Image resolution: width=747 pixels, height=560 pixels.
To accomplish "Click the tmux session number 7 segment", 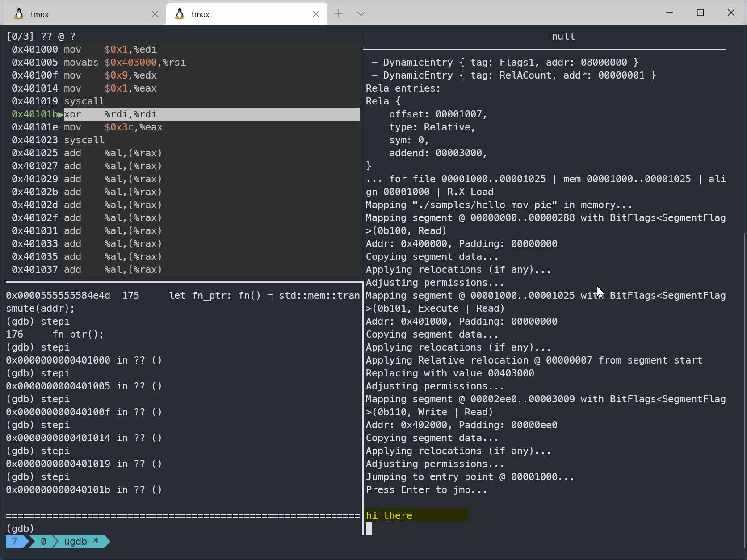I will point(15,541).
